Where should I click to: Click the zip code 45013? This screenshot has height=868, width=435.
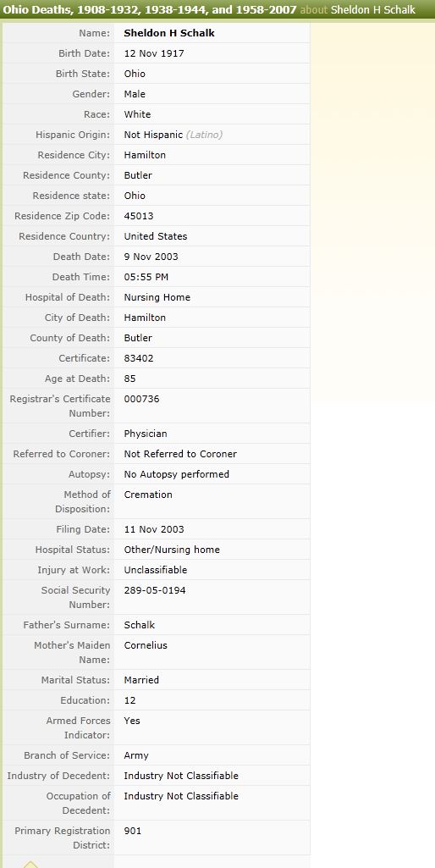click(139, 216)
